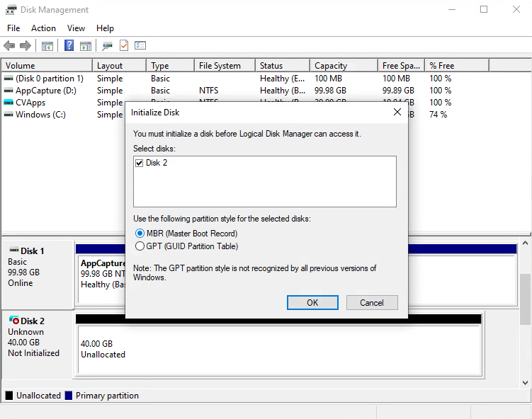Click the Disk Management title bar icon
The image size is (532, 419).
pyautogui.click(x=11, y=10)
